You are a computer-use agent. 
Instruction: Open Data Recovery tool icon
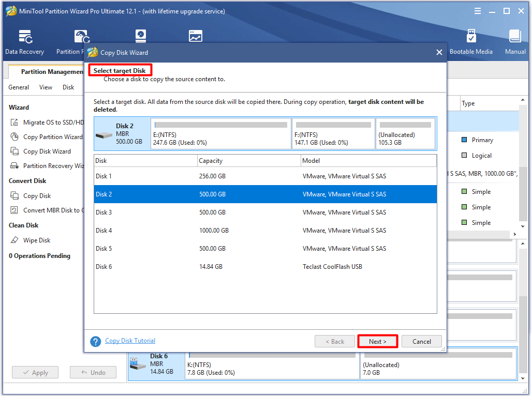(x=25, y=37)
